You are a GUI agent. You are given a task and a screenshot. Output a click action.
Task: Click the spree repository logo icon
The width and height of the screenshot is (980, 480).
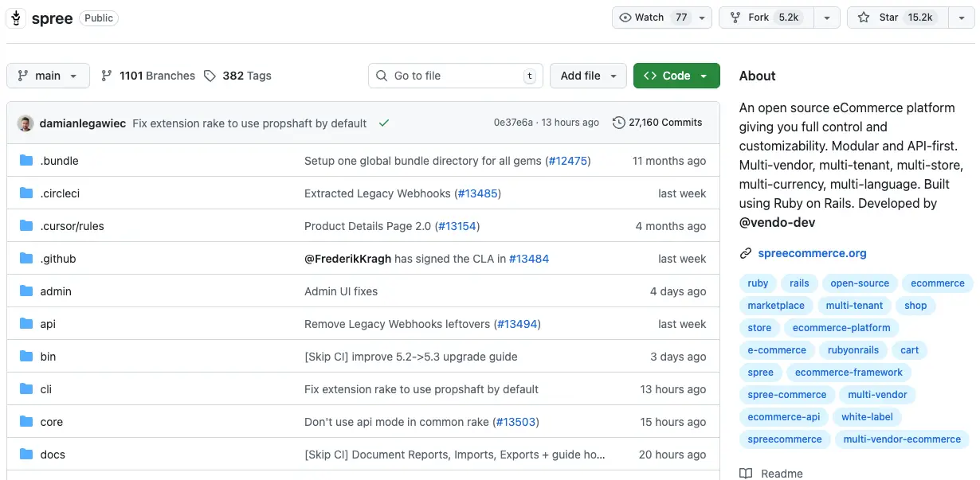coord(16,18)
